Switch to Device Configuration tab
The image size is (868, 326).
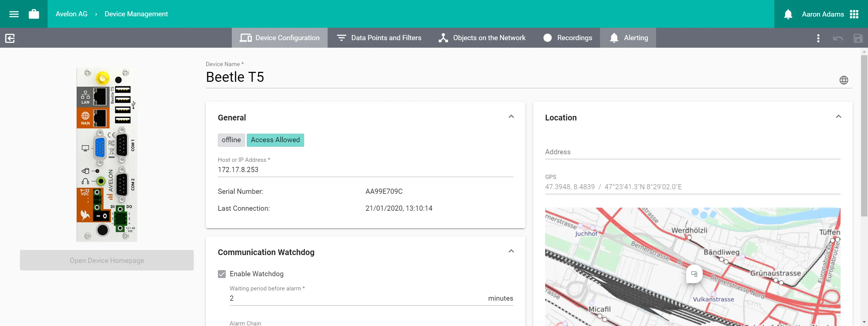tap(279, 38)
